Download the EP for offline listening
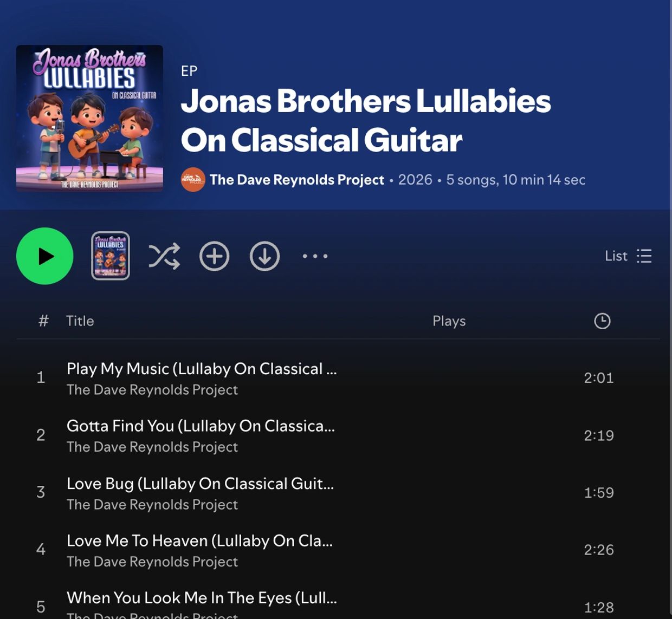The image size is (672, 619). [264, 256]
